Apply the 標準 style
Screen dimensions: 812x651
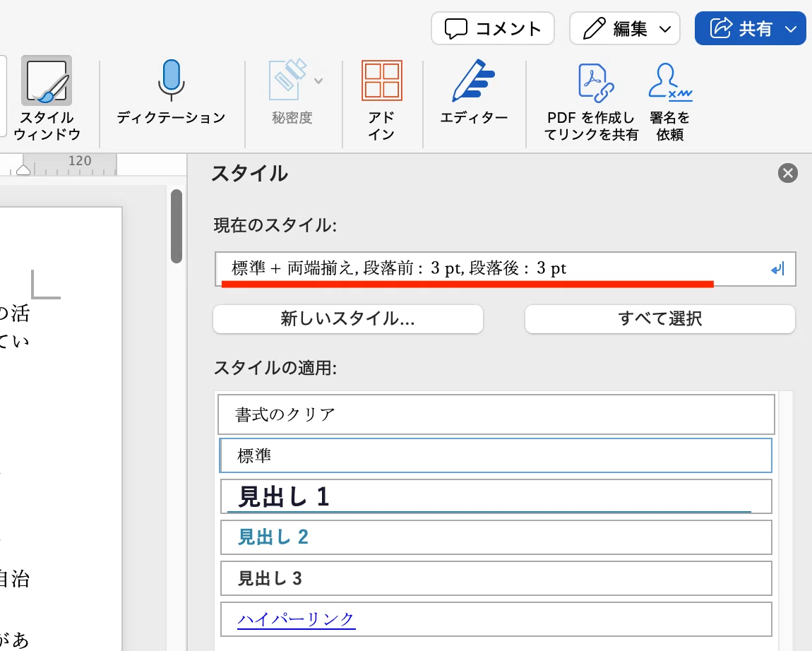coord(496,455)
